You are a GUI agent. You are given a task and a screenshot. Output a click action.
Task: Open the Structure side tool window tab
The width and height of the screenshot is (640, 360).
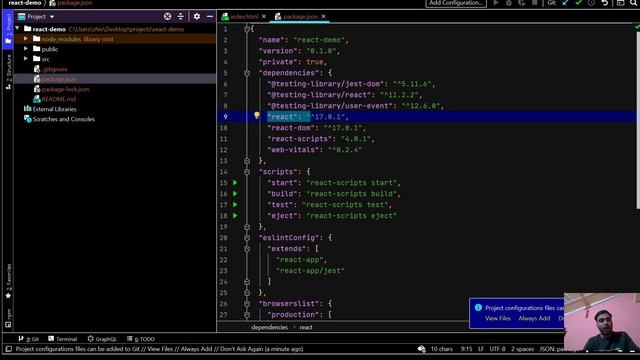click(x=8, y=72)
